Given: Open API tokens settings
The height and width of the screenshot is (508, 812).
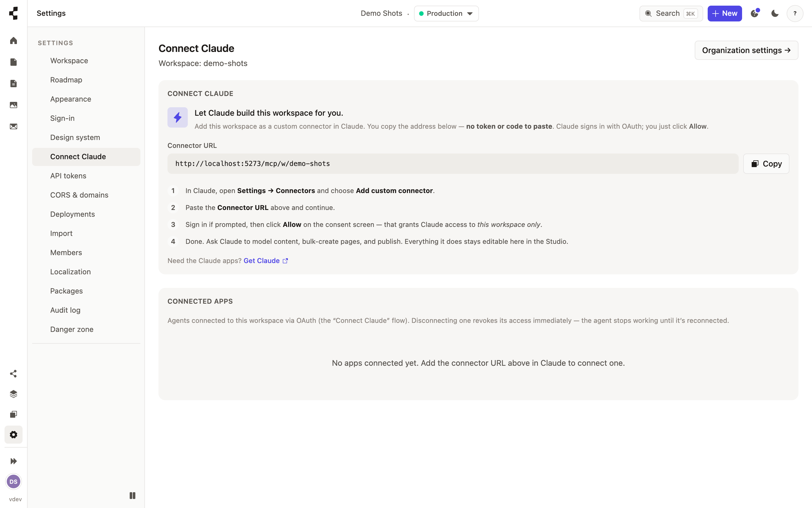Looking at the screenshot, I should coord(86,176).
